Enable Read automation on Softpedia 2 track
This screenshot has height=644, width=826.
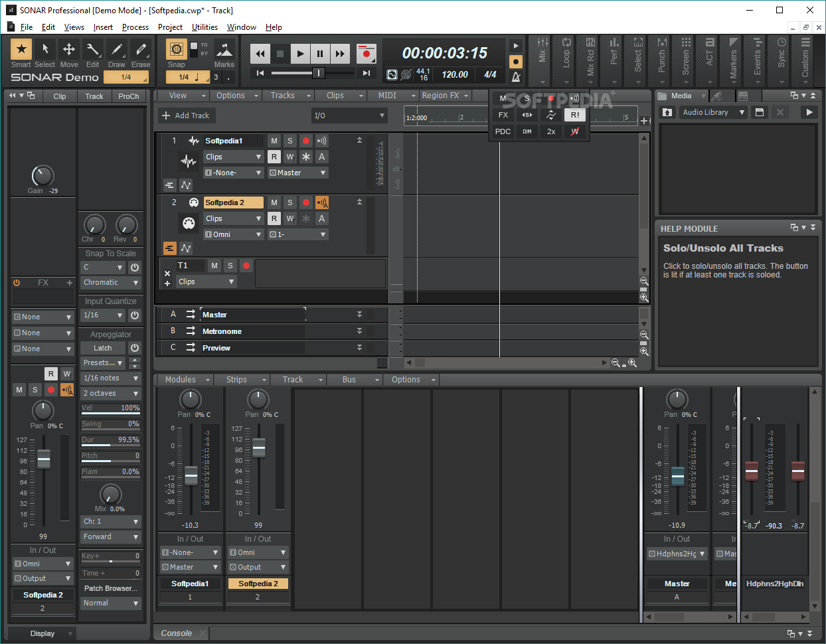[274, 218]
